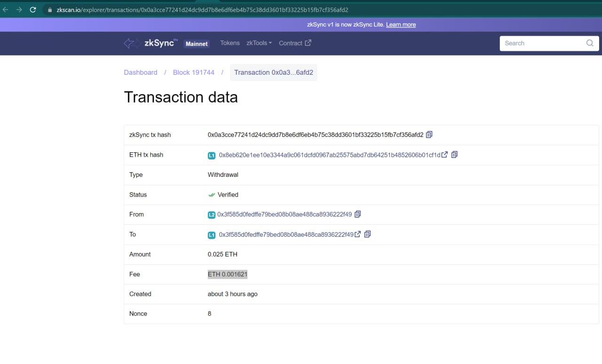Click the To row label
The width and height of the screenshot is (602, 364).
133,234
